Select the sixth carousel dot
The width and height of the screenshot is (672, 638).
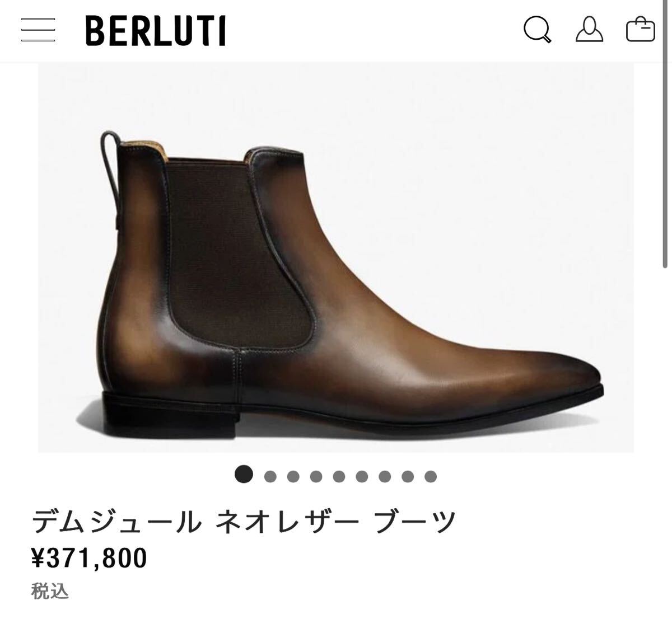[x=362, y=476]
